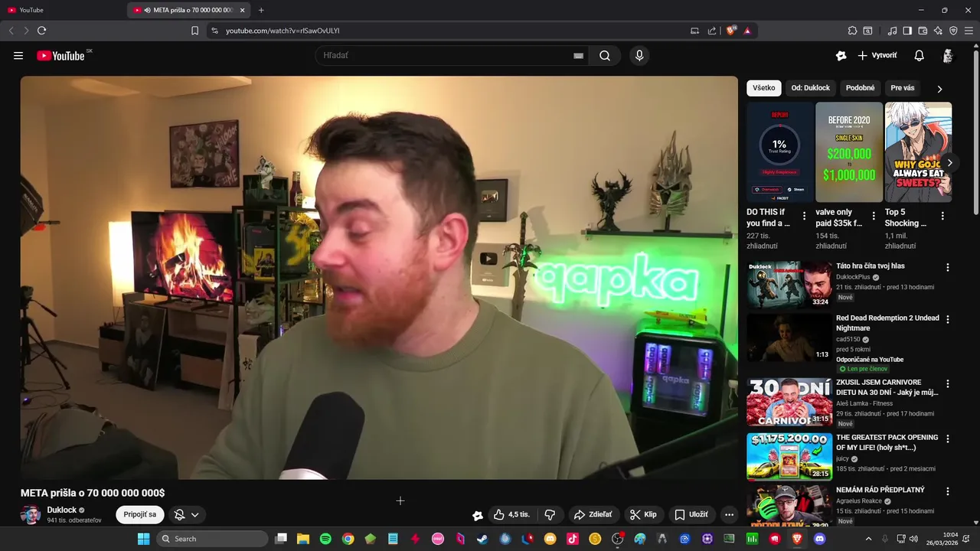Screen dimensions: 980x551
Task: Open the account avatar menu
Action: tap(948, 56)
